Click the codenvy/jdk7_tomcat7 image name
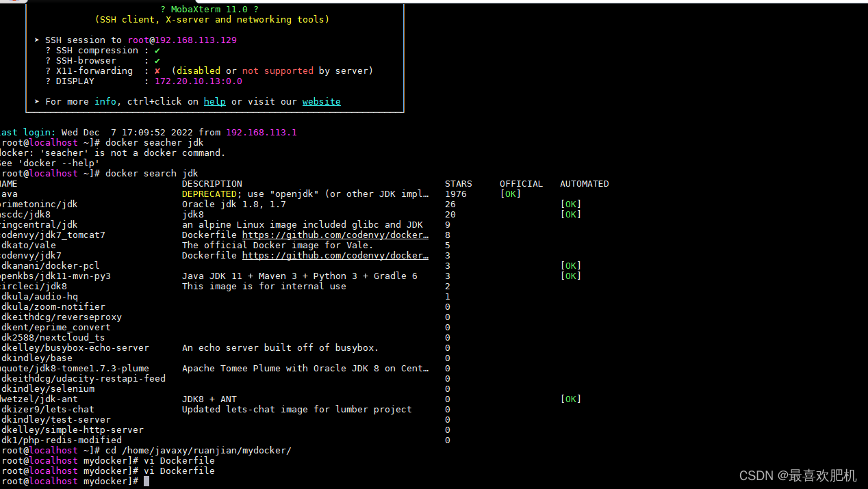Screen dimensions: 868x489 pos(53,235)
